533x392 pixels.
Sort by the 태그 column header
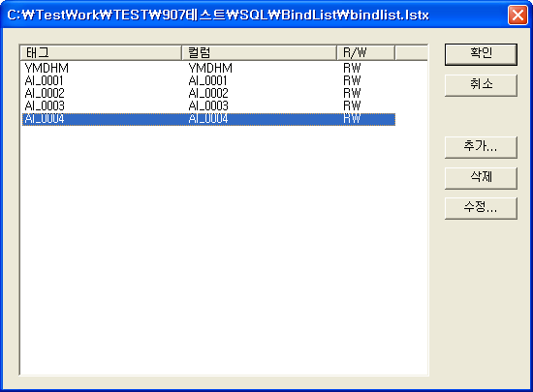[101, 52]
